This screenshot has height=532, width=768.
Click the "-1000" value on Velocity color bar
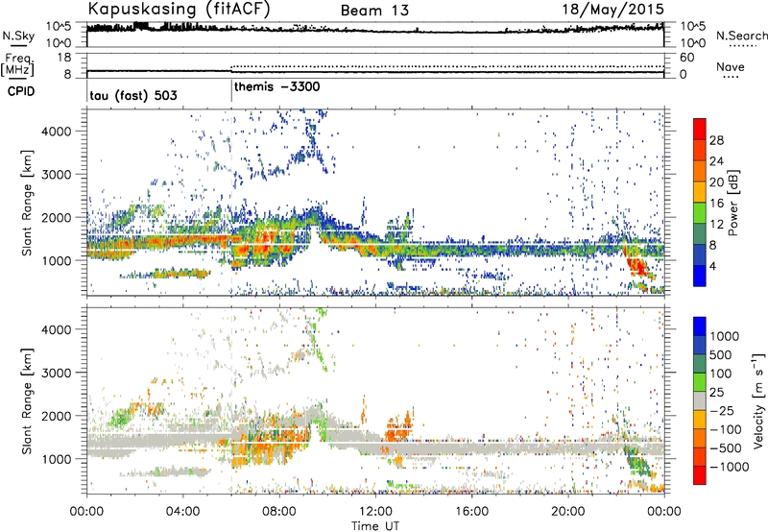click(x=729, y=467)
